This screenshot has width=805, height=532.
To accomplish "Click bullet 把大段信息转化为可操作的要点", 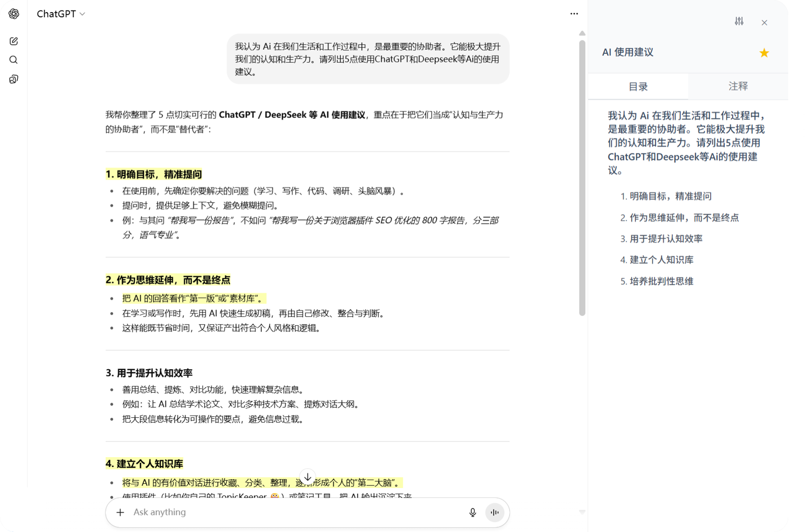I will (214, 419).
